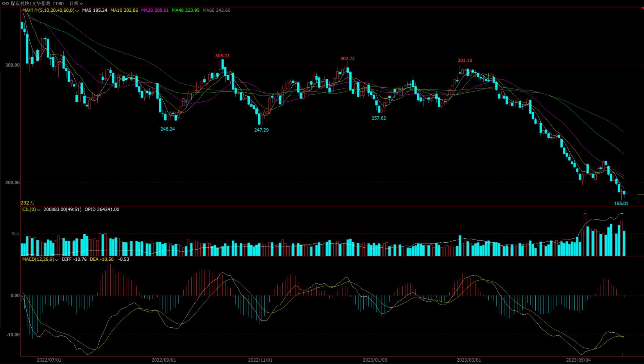Click the 2022/07/01 date on time axis
Image resolution: width=644 pixels, height=364 pixels.
[x=49, y=360]
